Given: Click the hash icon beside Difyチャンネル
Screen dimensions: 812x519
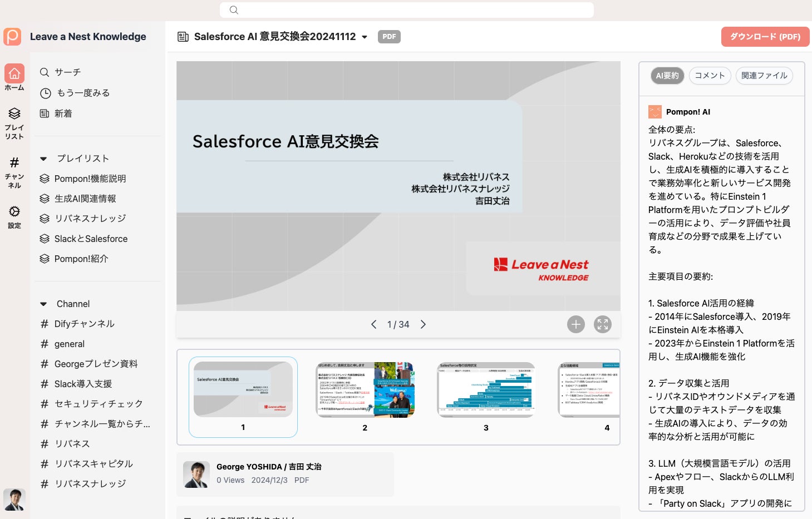Looking at the screenshot, I should 45,324.
